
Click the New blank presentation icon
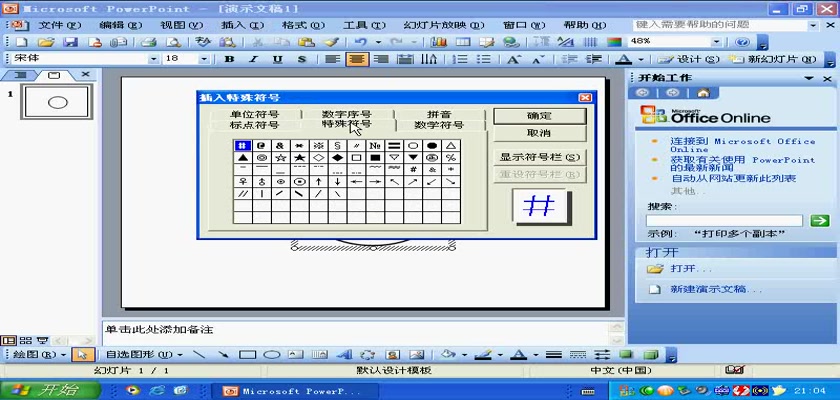(x=21, y=42)
